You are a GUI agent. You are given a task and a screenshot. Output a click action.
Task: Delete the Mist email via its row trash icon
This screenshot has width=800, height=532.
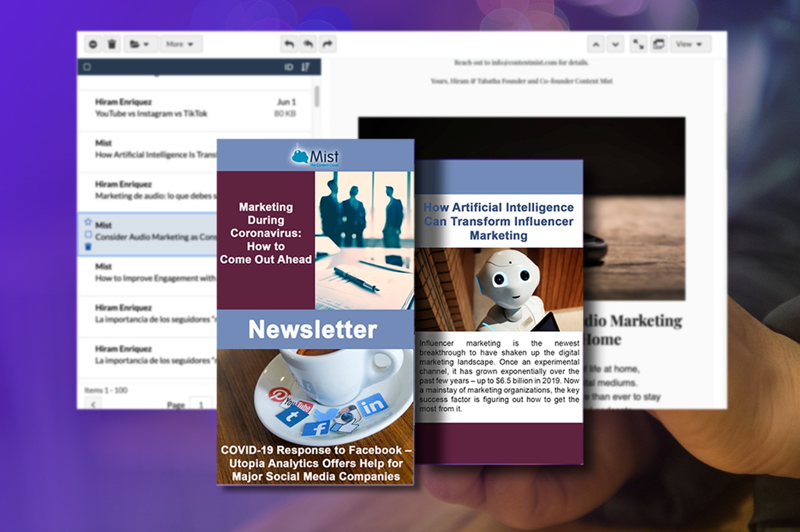pos(88,246)
